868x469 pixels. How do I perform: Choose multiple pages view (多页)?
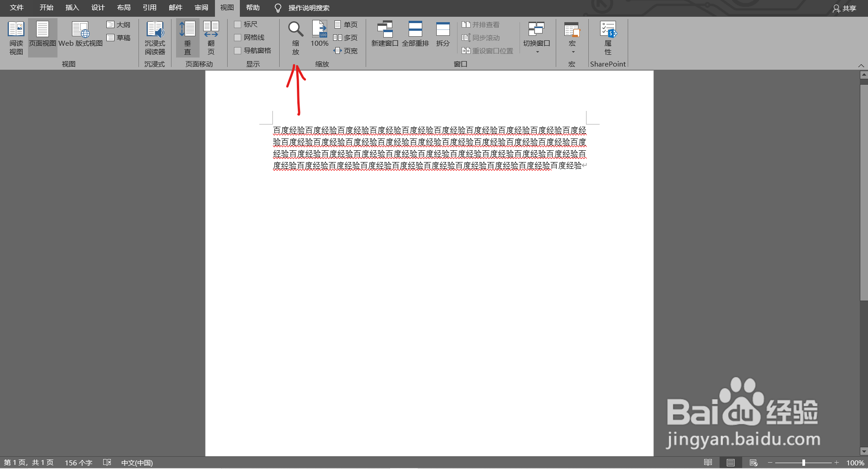346,38
